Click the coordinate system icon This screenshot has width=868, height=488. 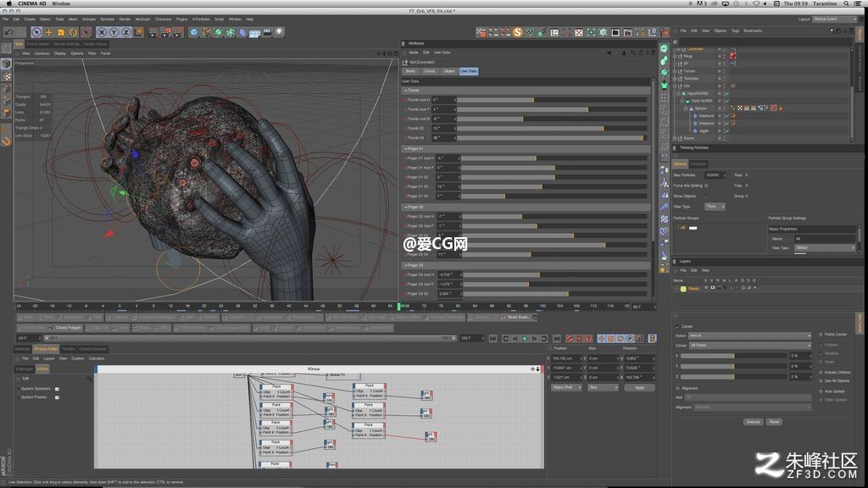138,33
